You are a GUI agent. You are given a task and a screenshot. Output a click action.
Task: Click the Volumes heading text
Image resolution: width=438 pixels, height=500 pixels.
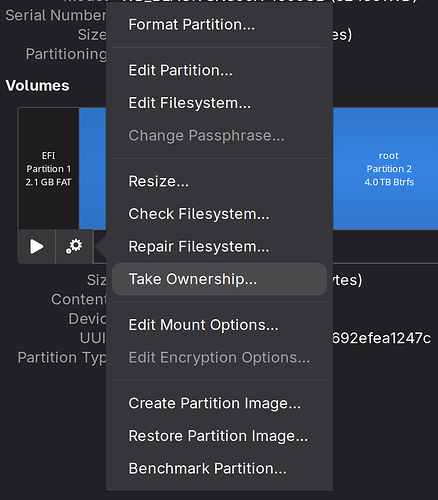coord(38,86)
